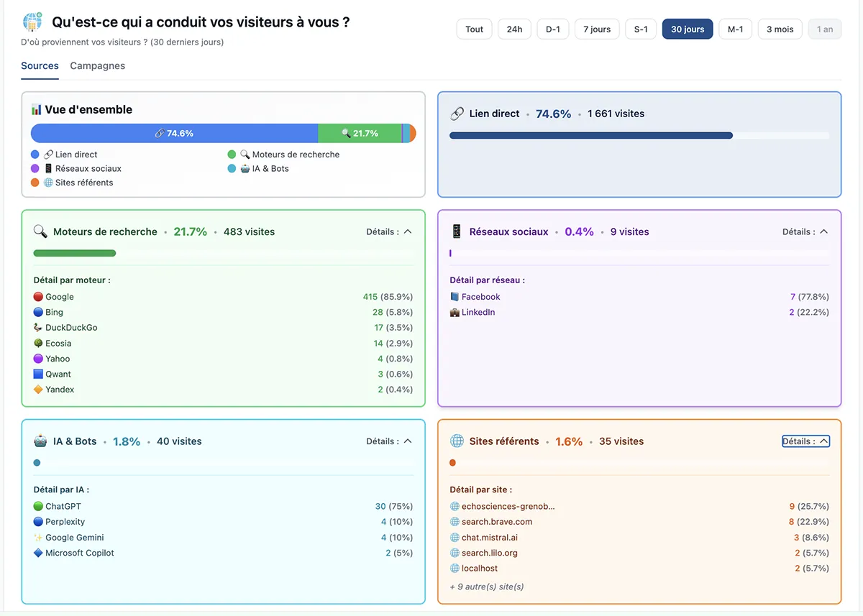Click the globe icon beside Sites référents heading
Image resolution: width=863 pixels, height=616 pixels.
click(x=457, y=441)
